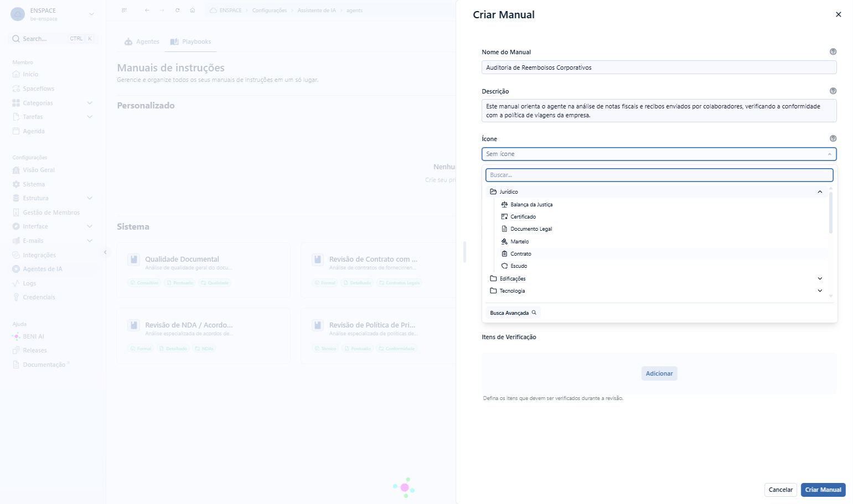
Task: Click the Buscar icon search field
Action: pyautogui.click(x=659, y=175)
